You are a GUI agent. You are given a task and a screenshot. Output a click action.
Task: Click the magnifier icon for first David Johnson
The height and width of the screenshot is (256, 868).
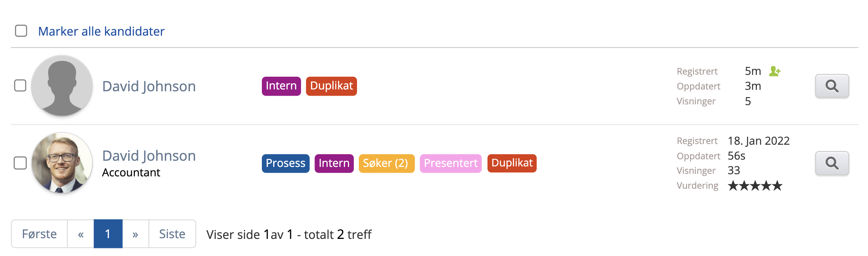point(832,86)
